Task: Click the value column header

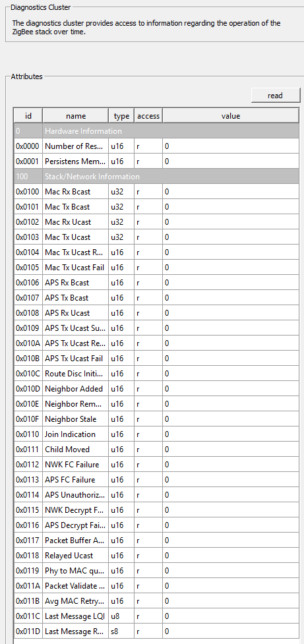Action: click(231, 116)
